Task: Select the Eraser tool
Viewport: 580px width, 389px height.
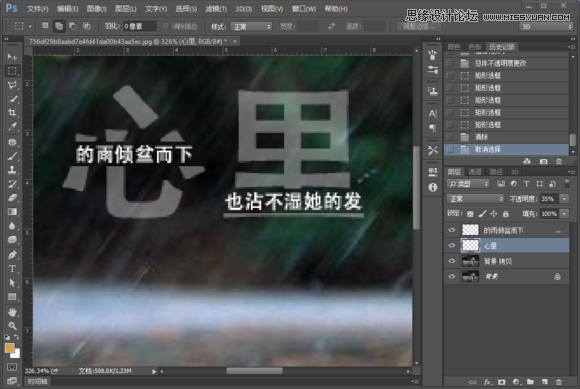Action: click(x=12, y=198)
